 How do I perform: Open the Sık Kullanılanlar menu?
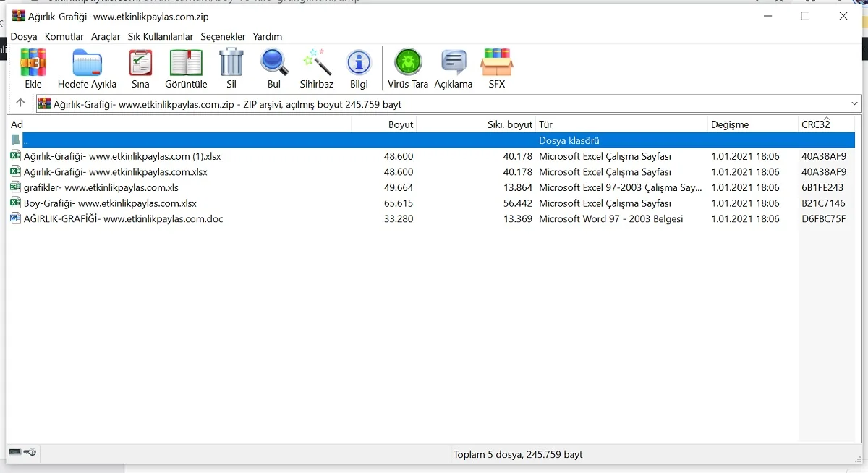pos(161,36)
